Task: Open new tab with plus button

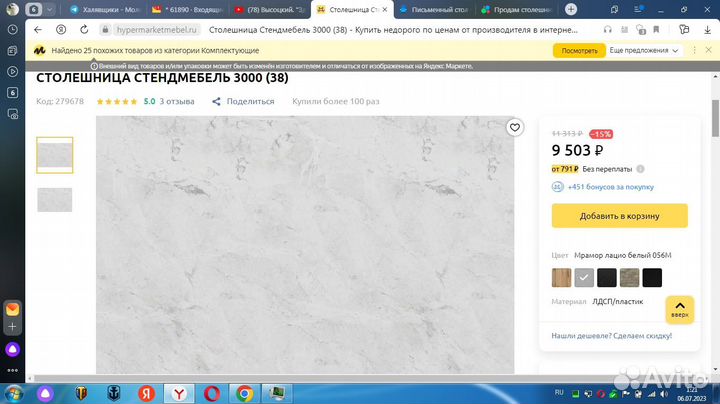Action: pyautogui.click(x=571, y=9)
